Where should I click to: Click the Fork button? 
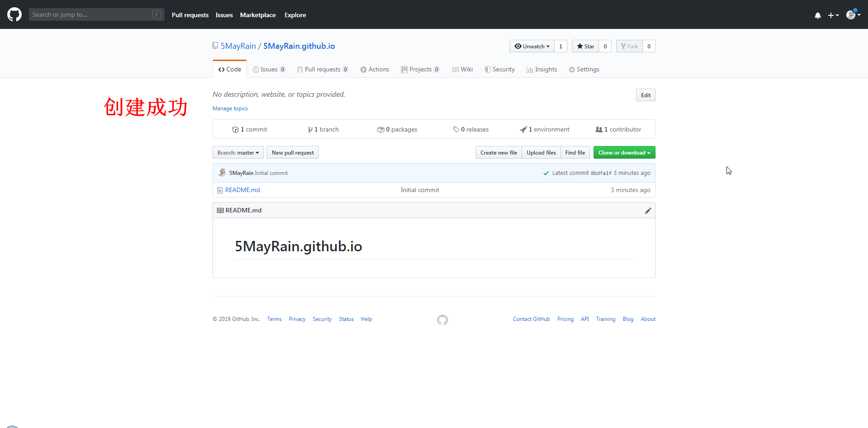tap(629, 46)
